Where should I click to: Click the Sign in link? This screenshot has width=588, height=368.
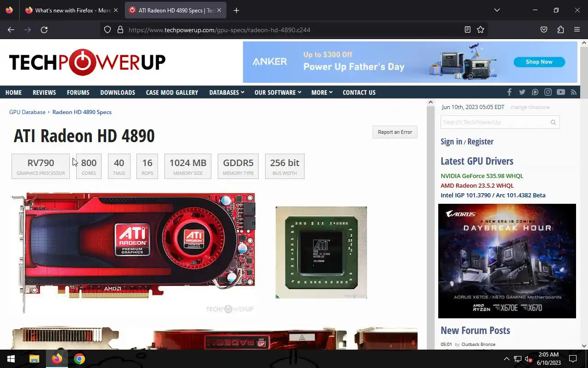(x=451, y=142)
